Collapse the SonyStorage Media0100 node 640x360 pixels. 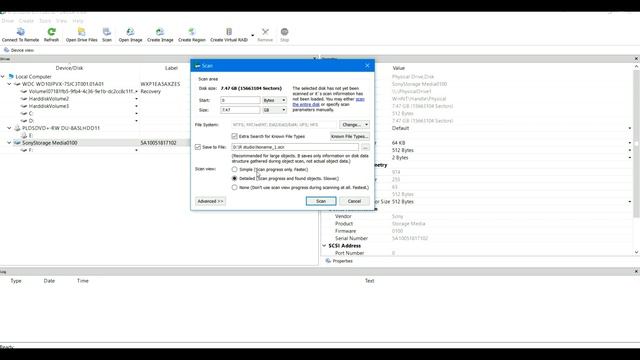pos(9,142)
